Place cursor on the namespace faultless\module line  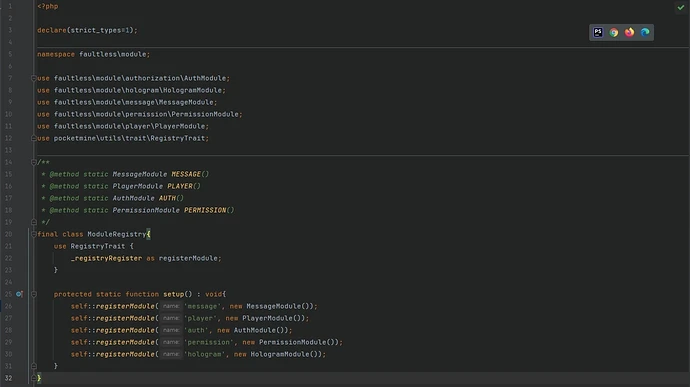tap(93, 54)
